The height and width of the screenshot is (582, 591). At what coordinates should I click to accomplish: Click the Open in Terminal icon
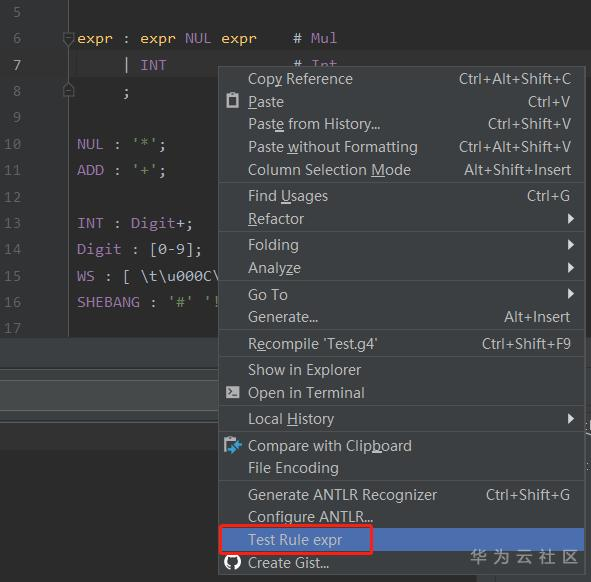(x=232, y=392)
